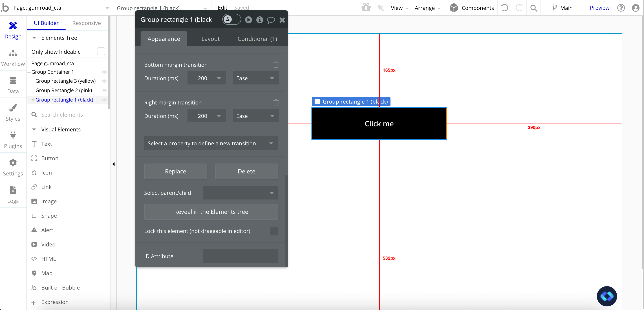644x310 pixels.
Task: Toggle the experimental flask switch
Action: 232,20
